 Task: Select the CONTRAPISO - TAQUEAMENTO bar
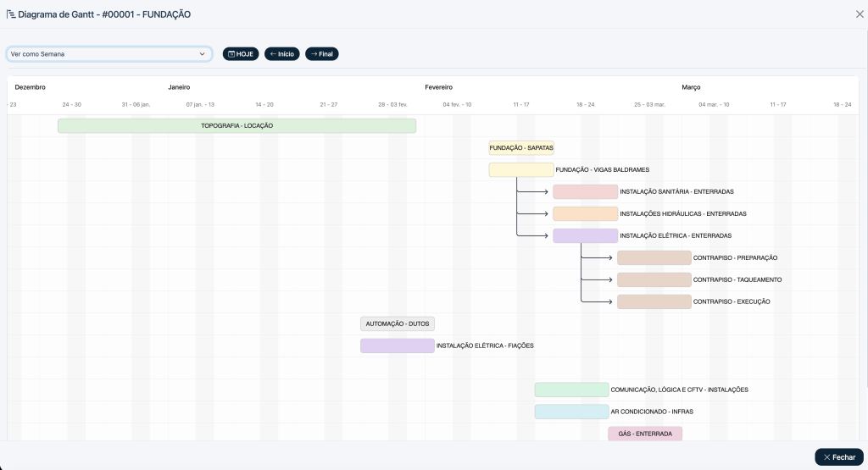[654, 279]
